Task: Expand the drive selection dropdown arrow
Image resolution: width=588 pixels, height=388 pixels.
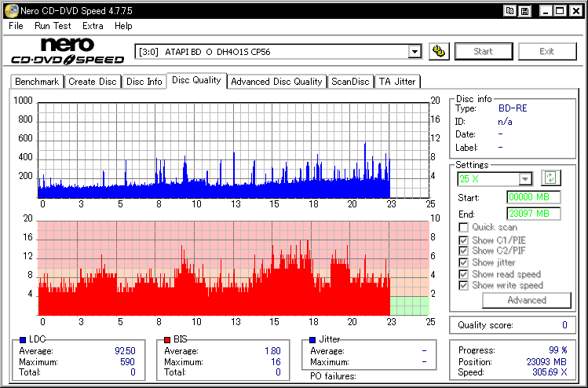Action: pos(415,51)
